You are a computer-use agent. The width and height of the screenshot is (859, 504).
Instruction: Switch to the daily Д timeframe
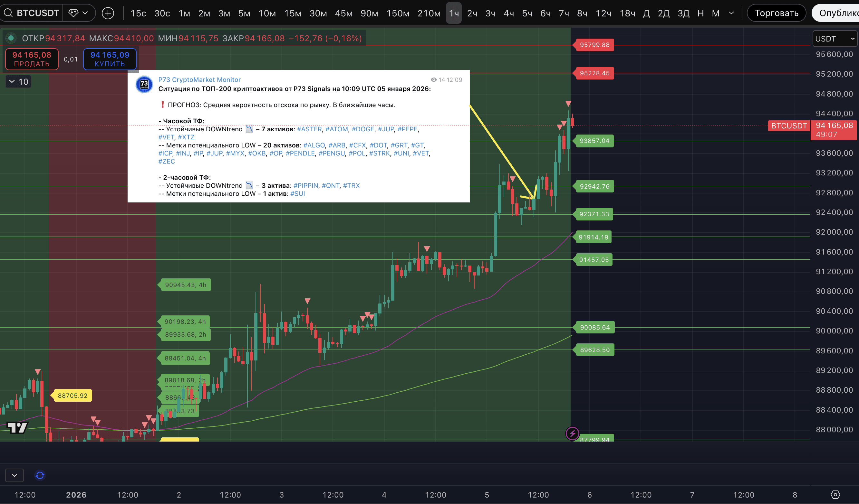[x=646, y=13]
